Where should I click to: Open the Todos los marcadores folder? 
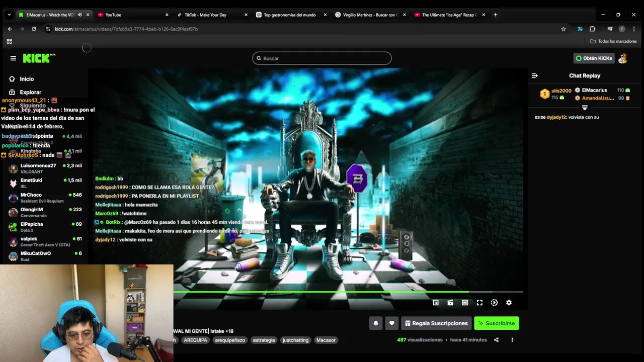(613, 41)
